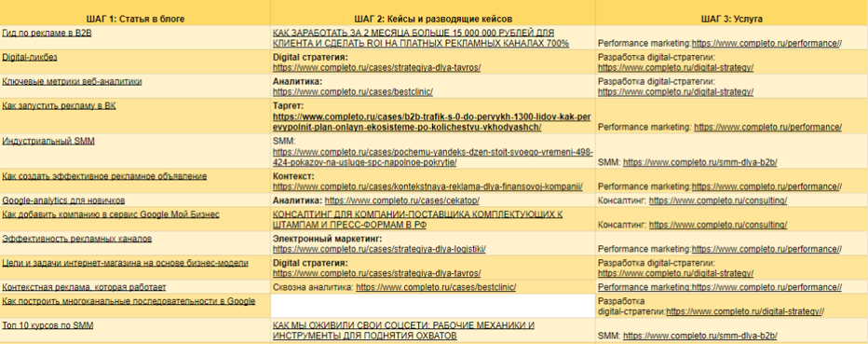
Task: Select the empty white cell in ШАГ 2 column
Action: [x=433, y=306]
